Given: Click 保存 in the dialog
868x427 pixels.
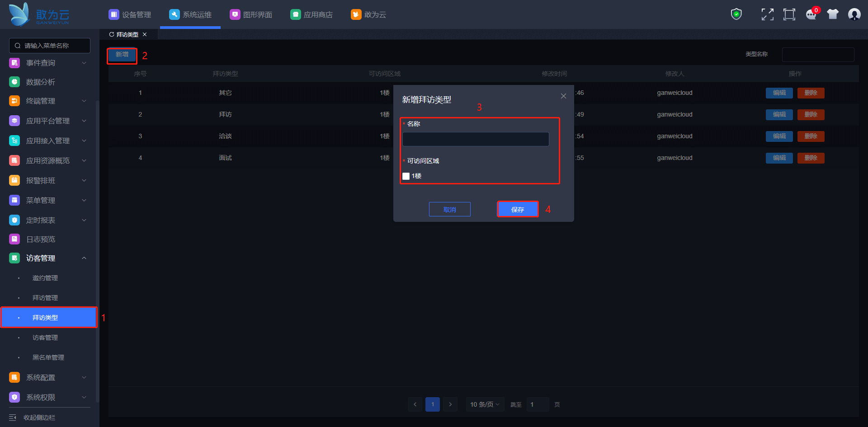Looking at the screenshot, I should (x=518, y=209).
